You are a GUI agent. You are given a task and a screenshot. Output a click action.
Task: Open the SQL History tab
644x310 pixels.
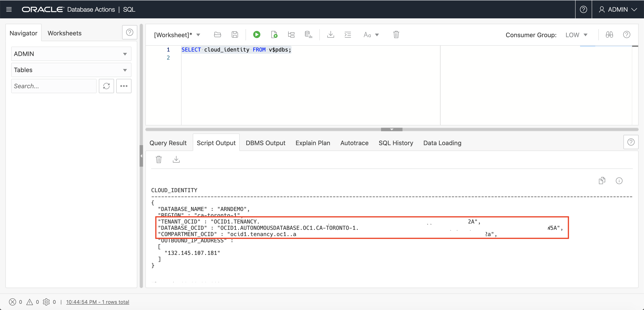(x=396, y=143)
